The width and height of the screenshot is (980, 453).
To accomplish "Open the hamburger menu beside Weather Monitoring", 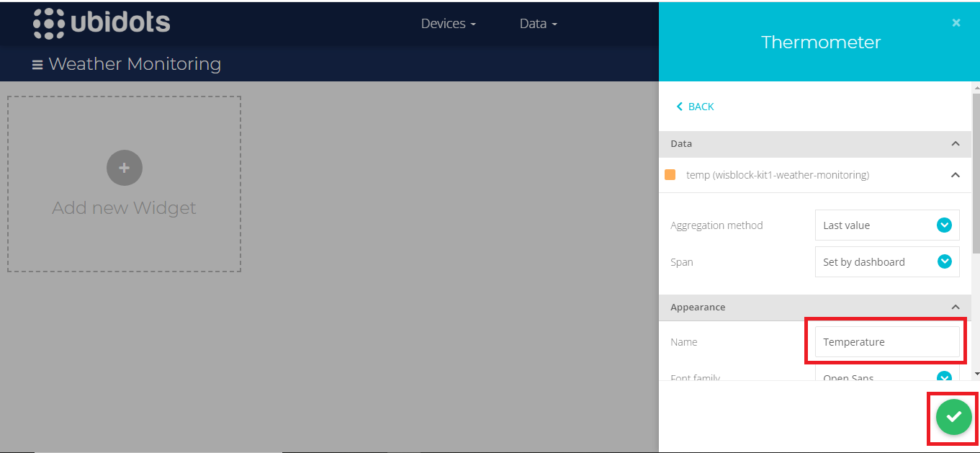I will 37,65.
